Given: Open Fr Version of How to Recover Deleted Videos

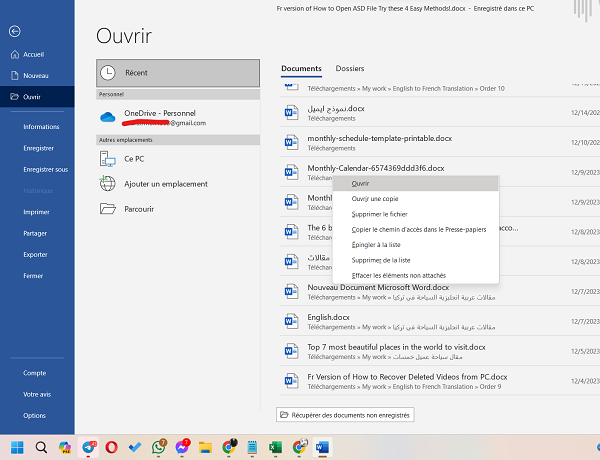Looking at the screenshot, I should [x=407, y=377].
